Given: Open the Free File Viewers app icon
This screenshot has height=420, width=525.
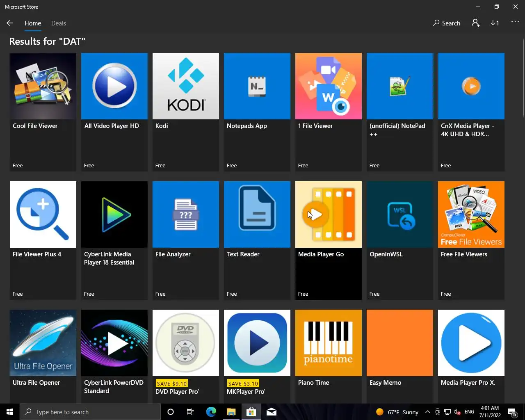Looking at the screenshot, I should (471, 215).
